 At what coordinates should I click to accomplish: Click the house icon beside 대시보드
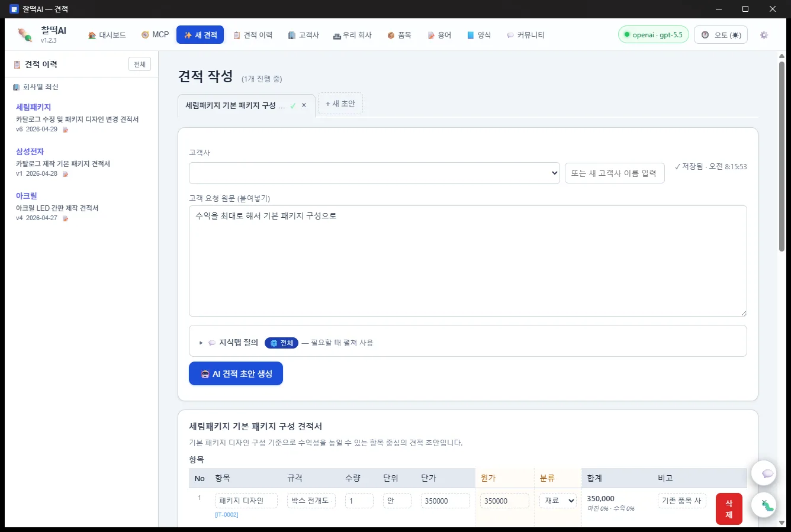[x=92, y=35]
